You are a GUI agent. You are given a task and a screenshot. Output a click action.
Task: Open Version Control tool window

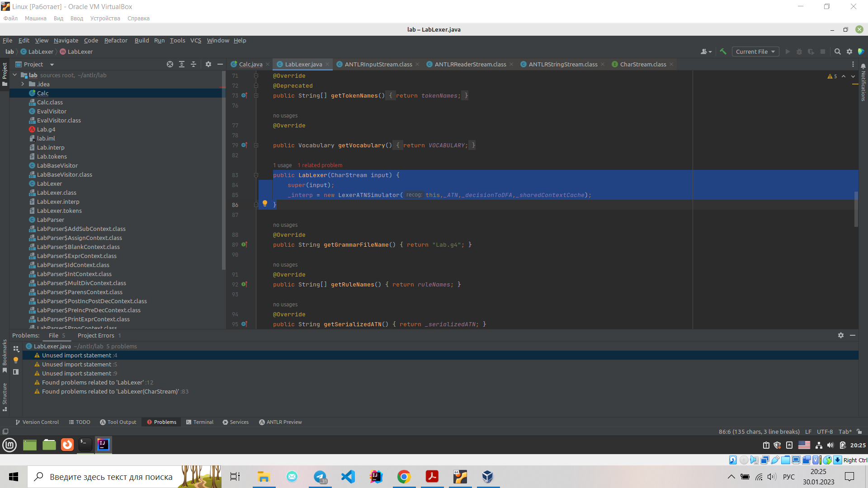[x=37, y=422]
